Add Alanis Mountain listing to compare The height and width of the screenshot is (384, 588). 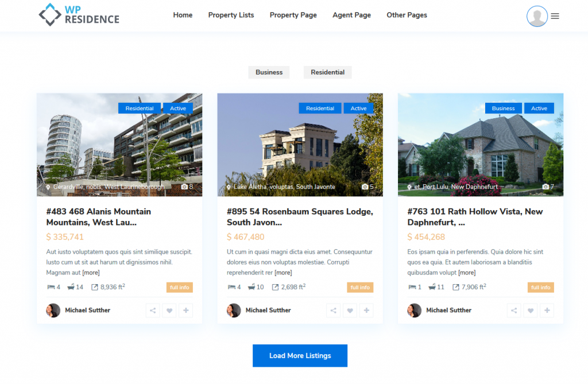pos(186,311)
